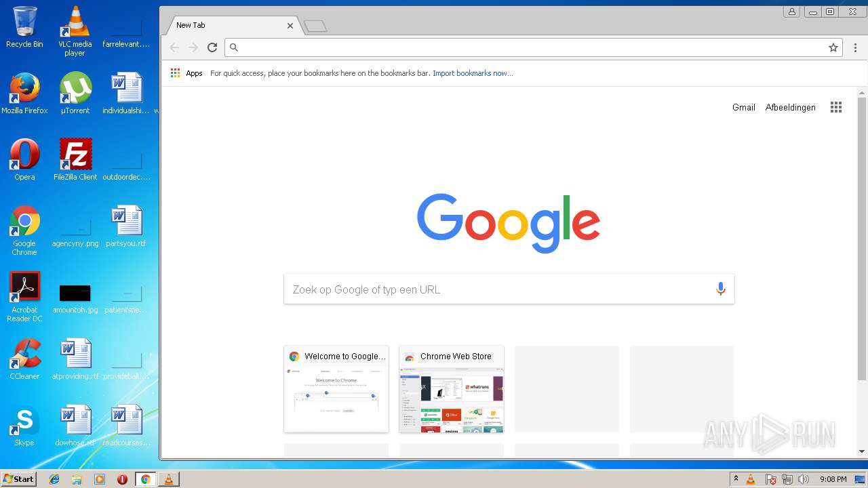Image resolution: width=868 pixels, height=488 pixels.
Task: Select the Mozilla Firefox desktop icon
Action: (x=24, y=94)
